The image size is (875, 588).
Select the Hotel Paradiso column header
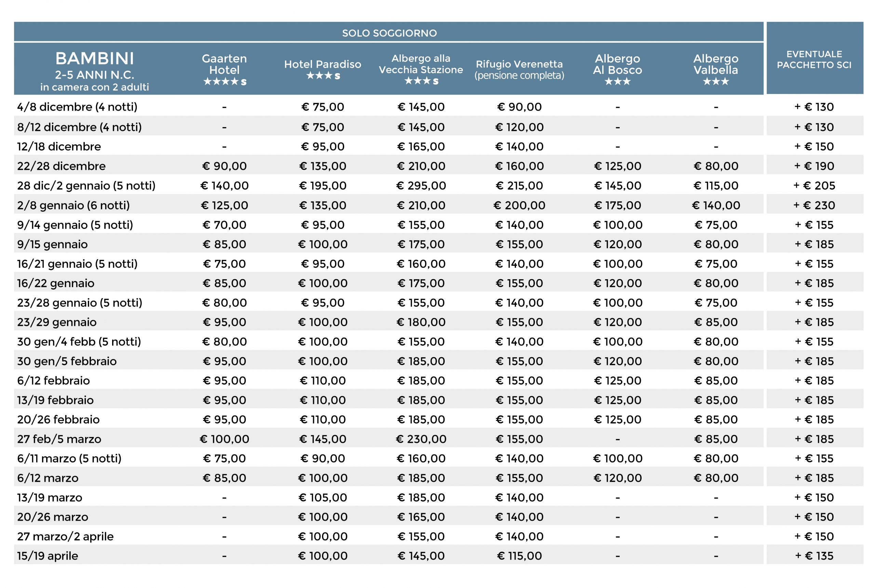click(323, 70)
